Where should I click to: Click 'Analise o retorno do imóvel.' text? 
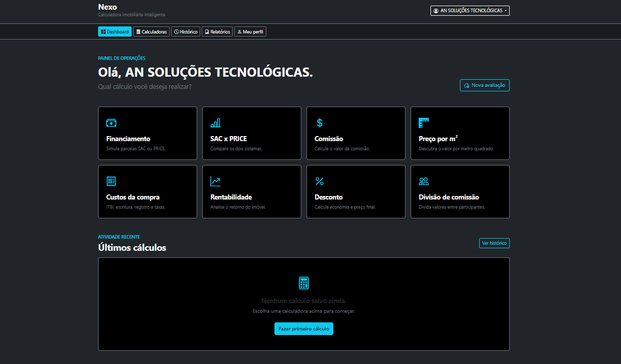click(x=238, y=207)
